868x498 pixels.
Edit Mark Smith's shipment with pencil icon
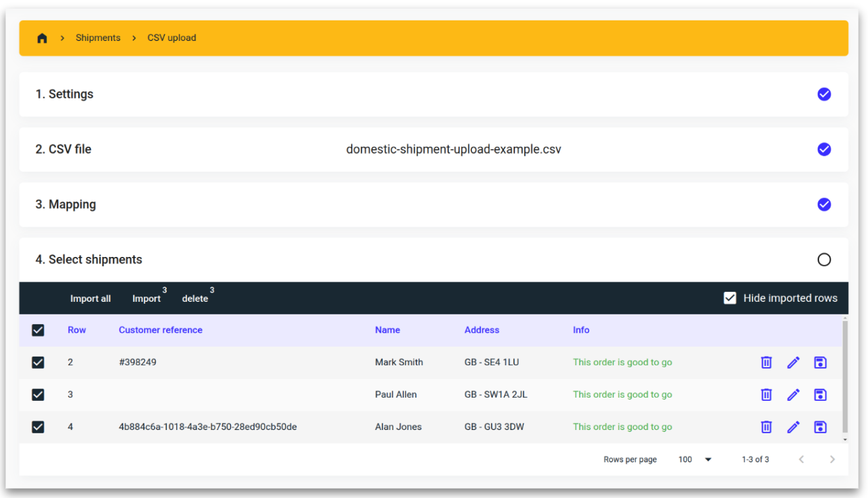793,362
